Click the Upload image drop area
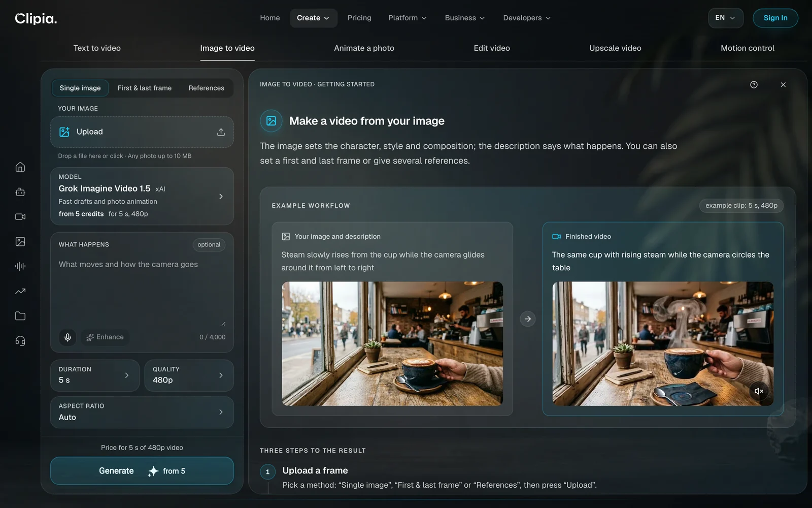The image size is (812, 508). tap(142, 132)
